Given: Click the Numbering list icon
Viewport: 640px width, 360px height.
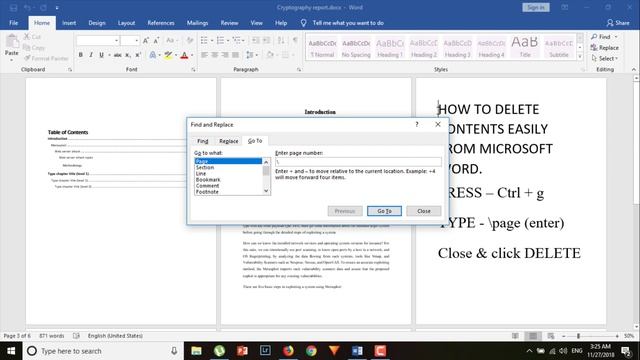Looking at the screenshot, I should point(220,40).
